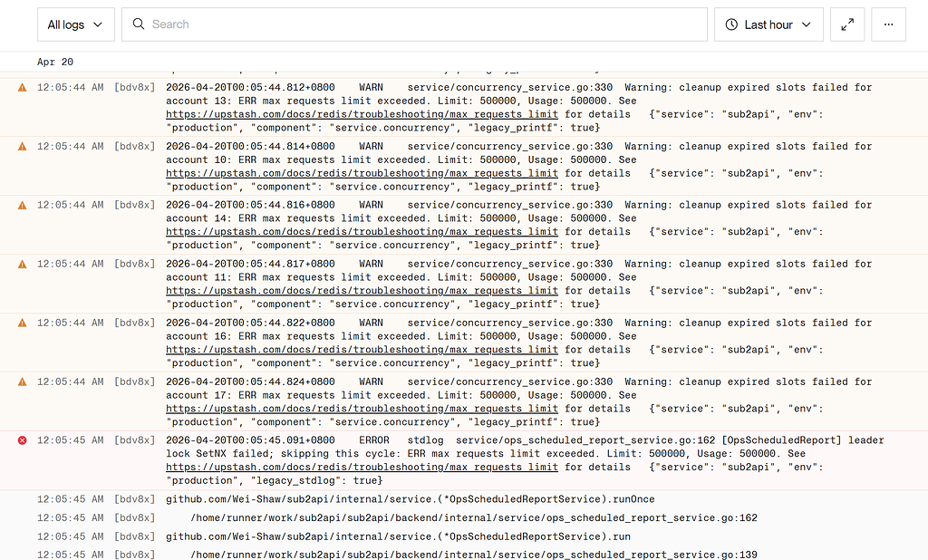The width and height of the screenshot is (928, 560).
Task: Click the timestamp 2026-04-20T00:05:44.812+0800 in the log
Action: [x=250, y=88]
